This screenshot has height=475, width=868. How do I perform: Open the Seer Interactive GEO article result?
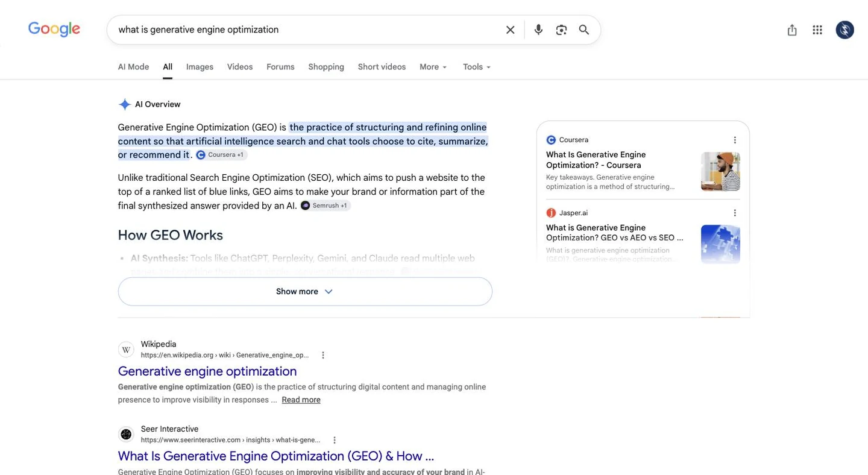tap(276, 456)
